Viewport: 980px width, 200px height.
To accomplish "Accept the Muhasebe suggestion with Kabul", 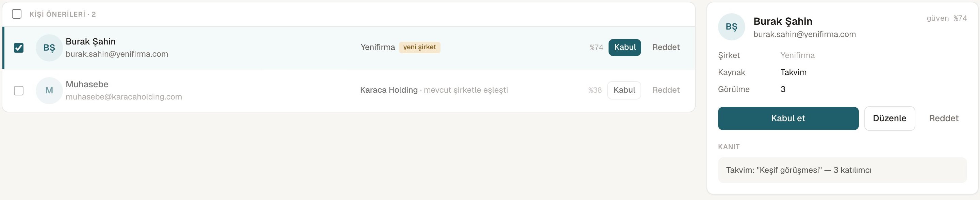I will (624, 90).
